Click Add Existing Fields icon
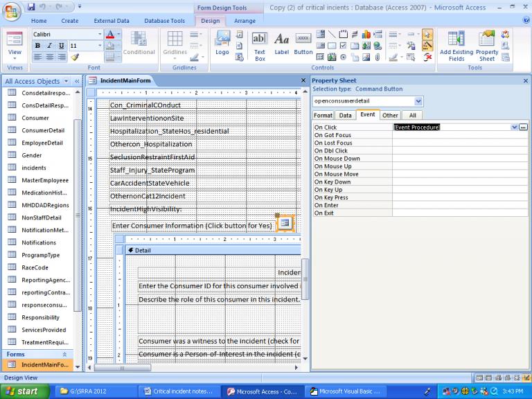This screenshot has height=399, width=532. point(456,44)
